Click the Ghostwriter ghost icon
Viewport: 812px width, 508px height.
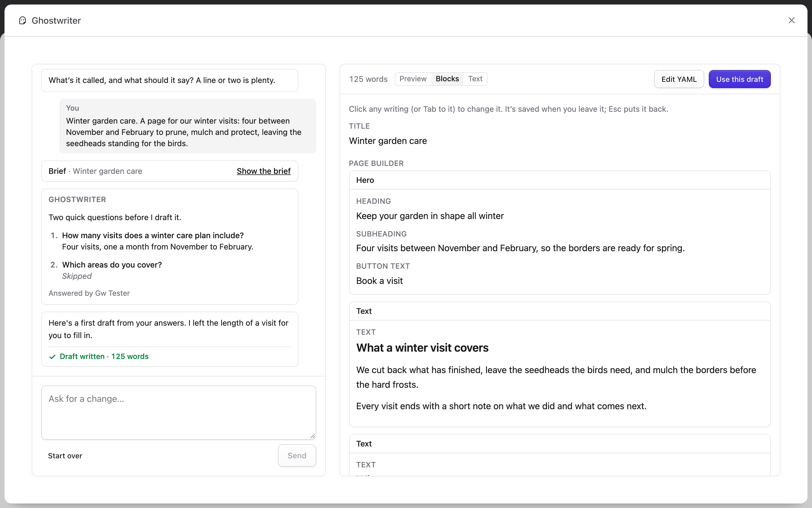pos(23,21)
